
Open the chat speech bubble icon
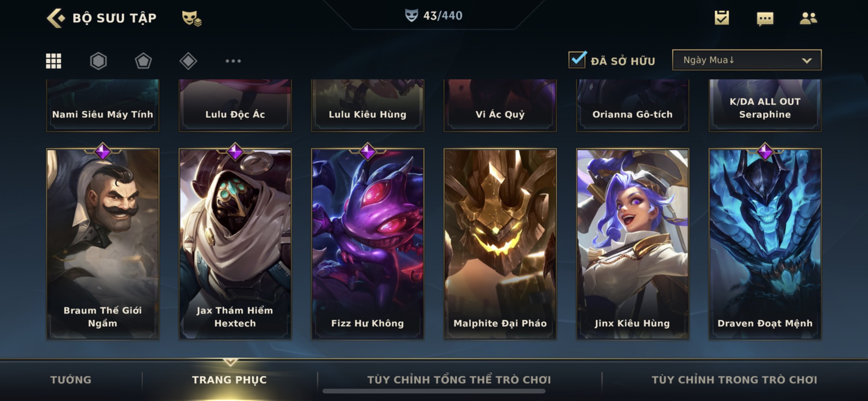tap(765, 18)
